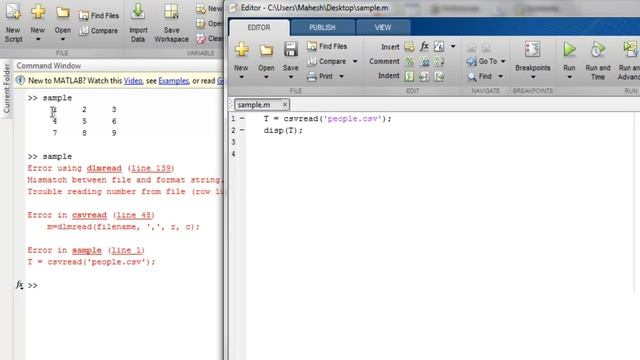640x360 pixels.
Task: Click the Insert fx function icon
Action: [424, 46]
